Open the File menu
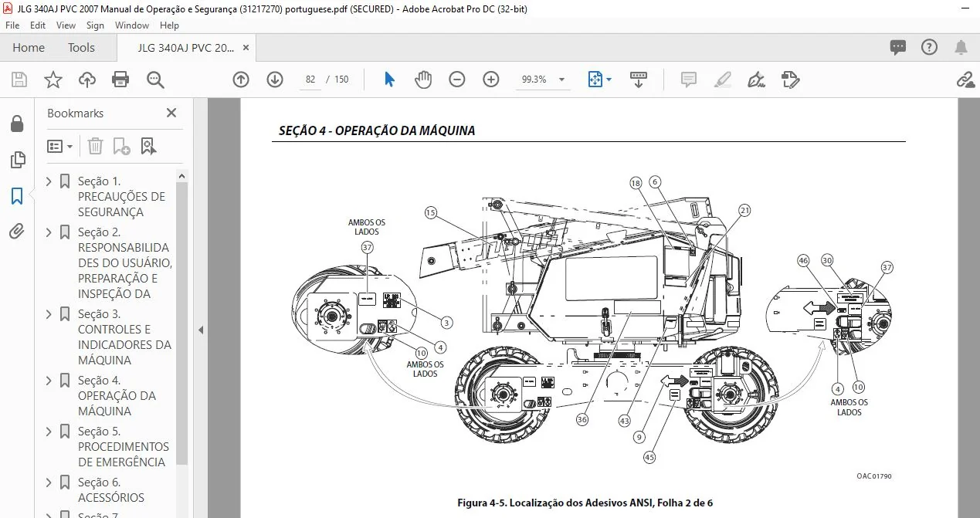The image size is (980, 518). click(12, 25)
